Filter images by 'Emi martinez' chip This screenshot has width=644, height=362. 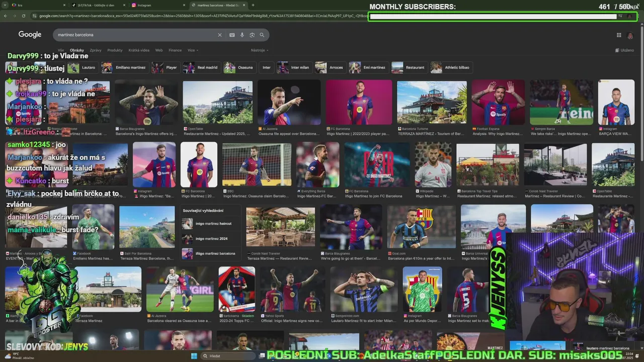pos(369,67)
